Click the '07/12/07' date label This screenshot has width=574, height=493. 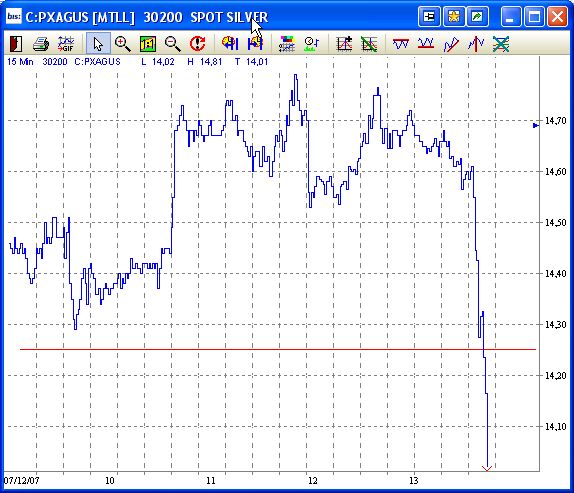tap(21, 480)
